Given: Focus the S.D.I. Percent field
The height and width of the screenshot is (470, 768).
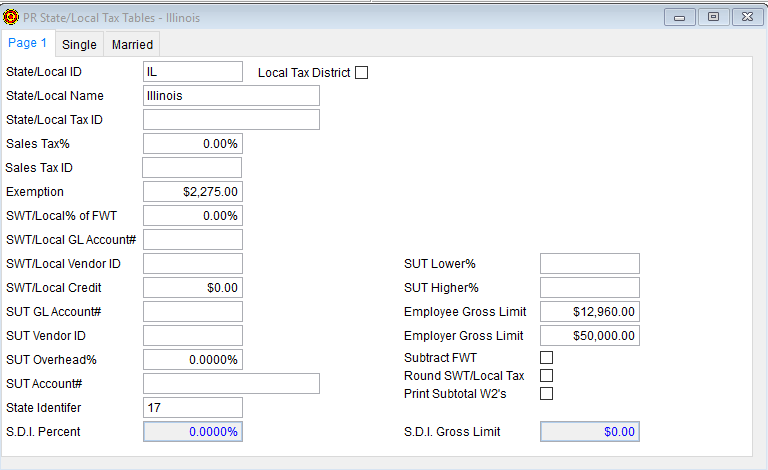Looking at the screenshot, I should [x=193, y=431].
